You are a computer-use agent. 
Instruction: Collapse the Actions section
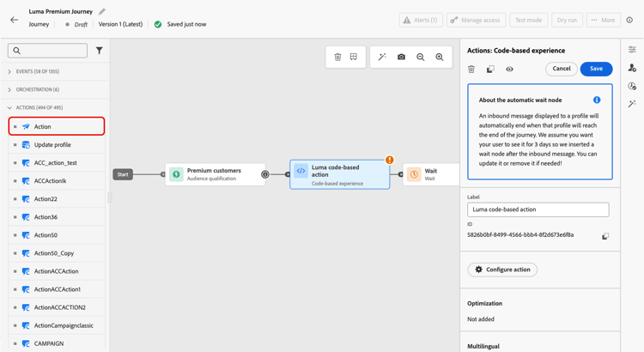coord(55,107)
